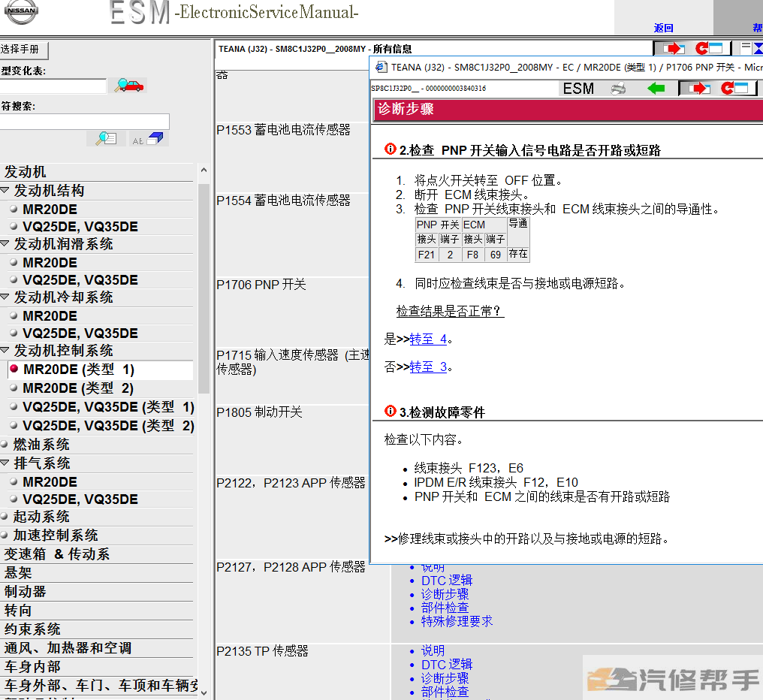Open the 制动器 category

pos(25,592)
